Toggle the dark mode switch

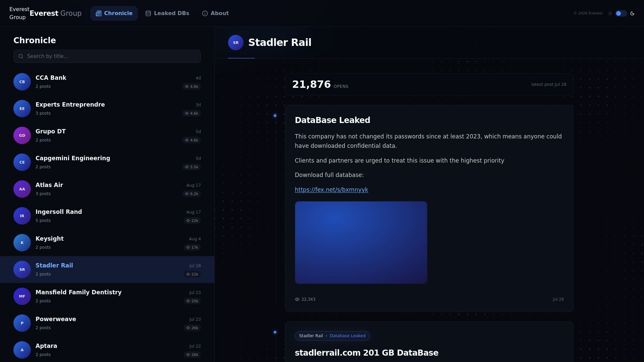tap(621, 13)
